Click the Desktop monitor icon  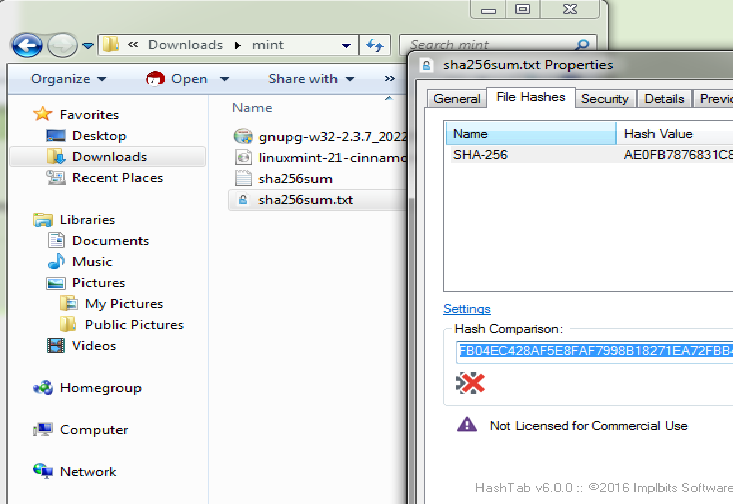coord(56,136)
